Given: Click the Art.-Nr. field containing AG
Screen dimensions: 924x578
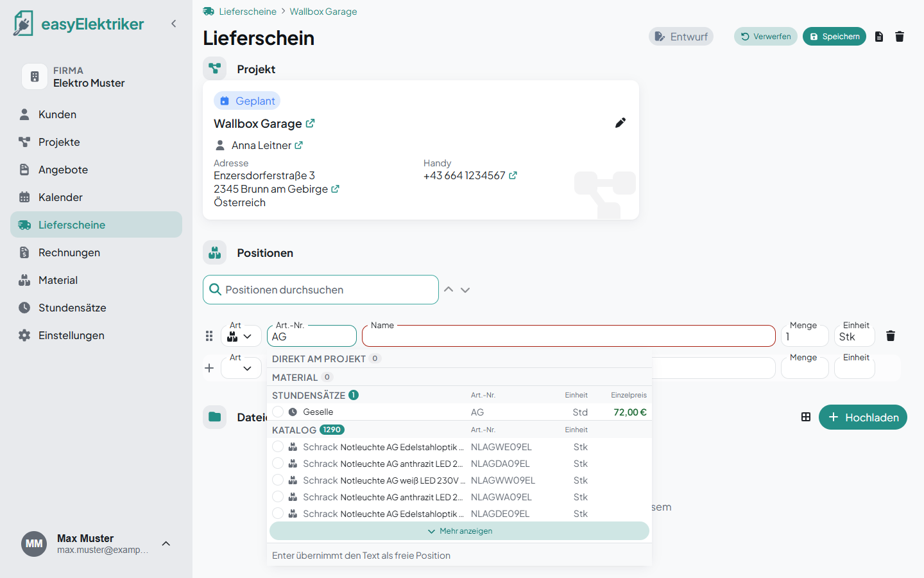Looking at the screenshot, I should [312, 336].
